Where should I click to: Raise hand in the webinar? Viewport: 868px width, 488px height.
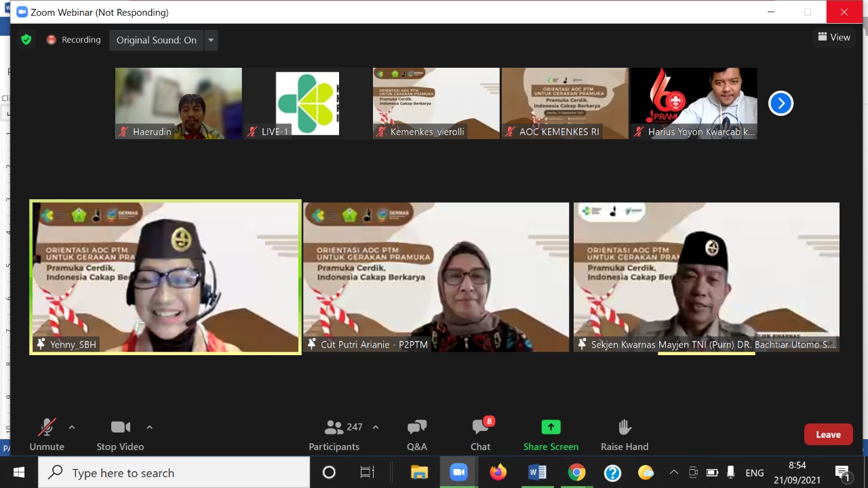point(624,434)
